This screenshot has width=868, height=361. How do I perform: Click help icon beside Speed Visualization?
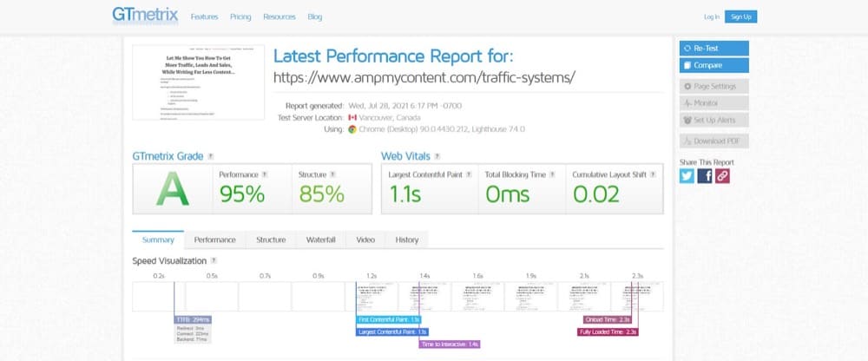[x=214, y=260]
